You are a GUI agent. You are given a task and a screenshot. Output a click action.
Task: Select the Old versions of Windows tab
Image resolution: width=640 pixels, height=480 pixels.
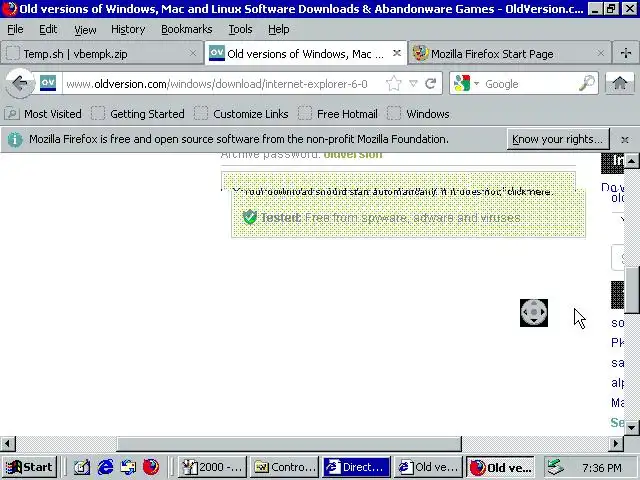306,53
